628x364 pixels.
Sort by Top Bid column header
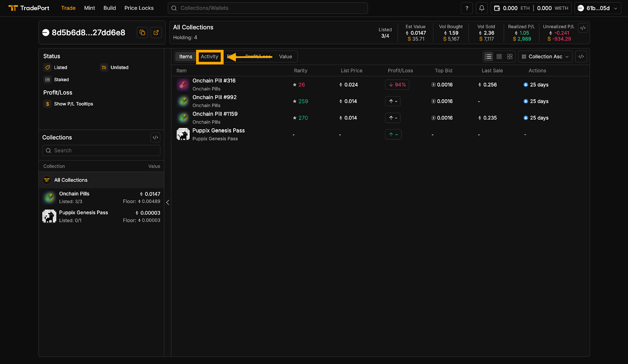[x=444, y=71]
